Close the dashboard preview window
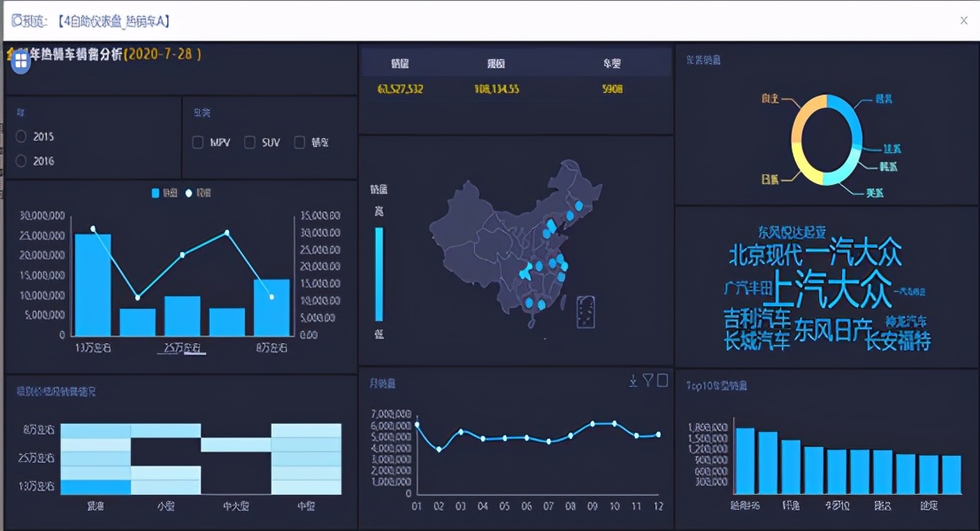 (964, 20)
